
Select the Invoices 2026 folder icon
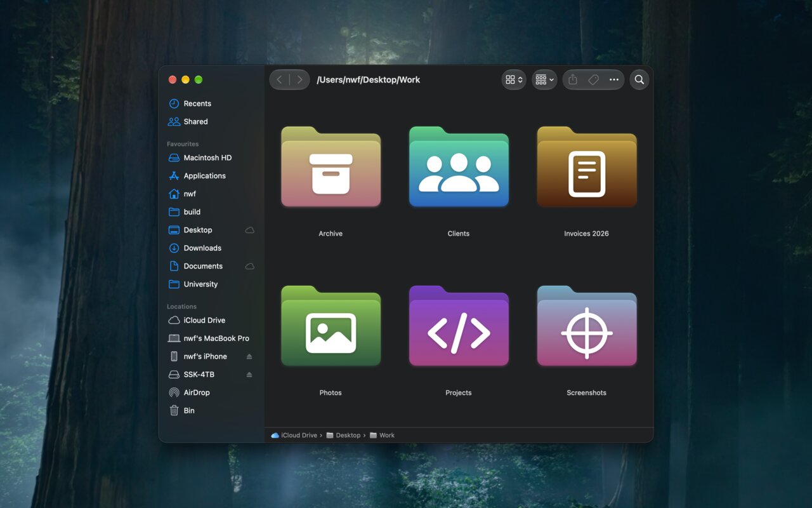tap(587, 166)
